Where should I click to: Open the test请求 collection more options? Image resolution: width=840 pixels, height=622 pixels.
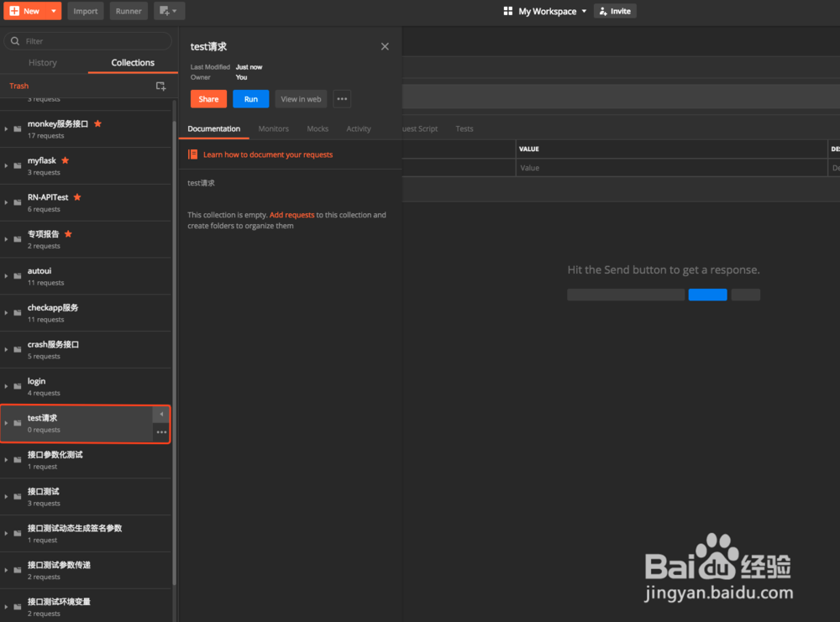(x=161, y=432)
